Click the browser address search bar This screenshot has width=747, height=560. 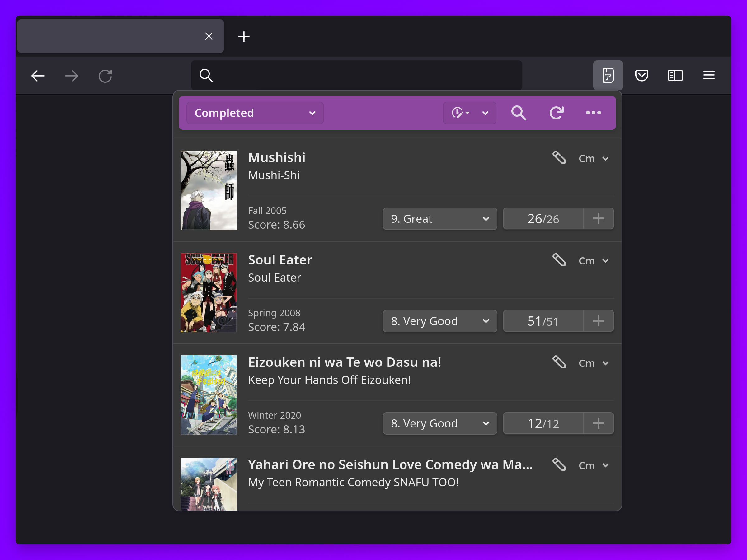[x=356, y=75]
